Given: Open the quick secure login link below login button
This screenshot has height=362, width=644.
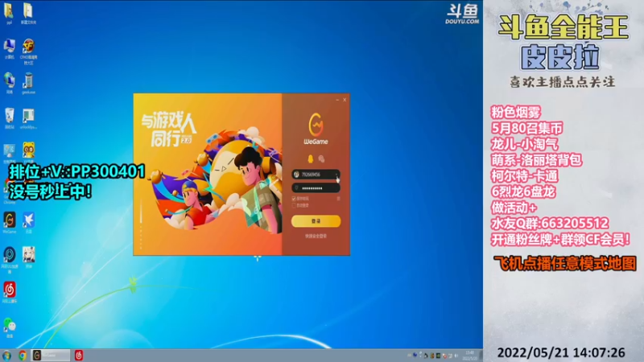Looking at the screenshot, I should pos(316,237).
